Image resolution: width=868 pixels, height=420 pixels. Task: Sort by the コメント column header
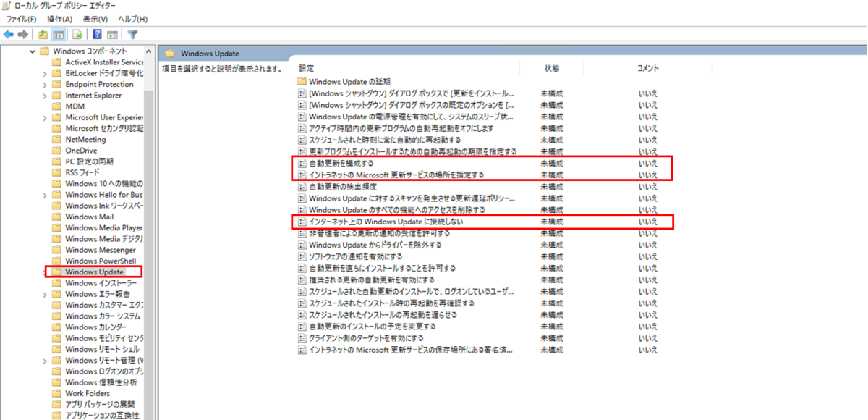647,68
